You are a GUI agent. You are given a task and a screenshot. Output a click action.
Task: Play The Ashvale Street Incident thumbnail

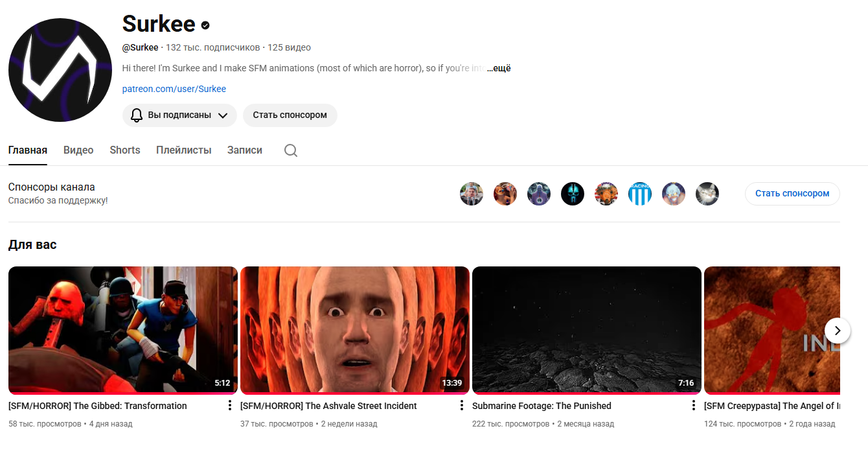[x=355, y=330]
